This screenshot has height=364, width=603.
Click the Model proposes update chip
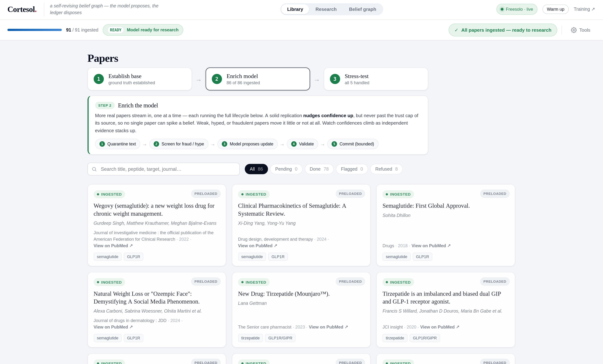click(x=248, y=144)
